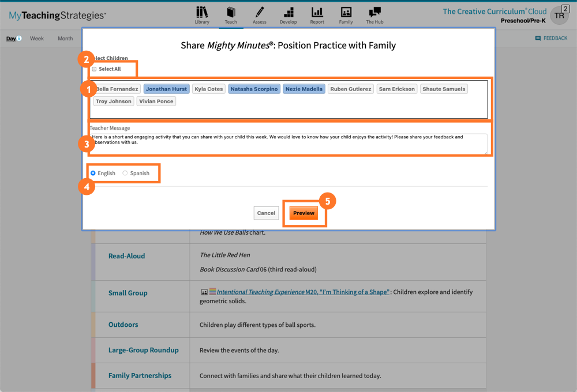577x392 pixels.
Task: Check the Select All checkbox
Action: (x=94, y=69)
